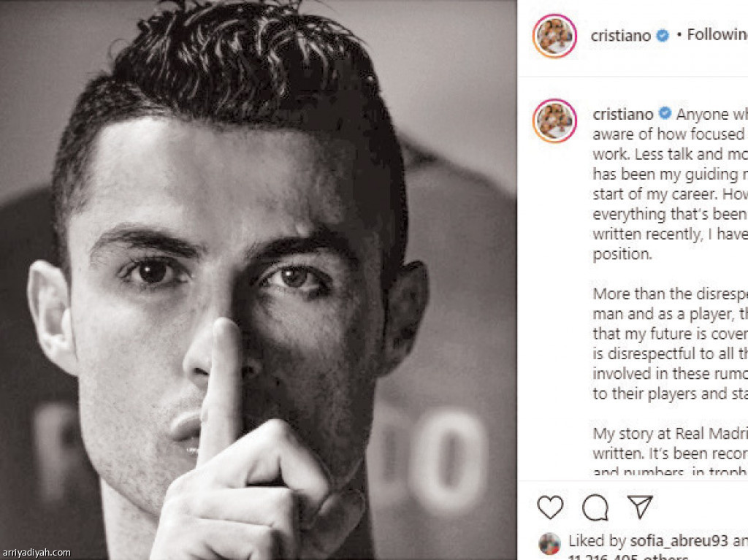This screenshot has width=748, height=560.
Task: Like the post with the heart icon
Action: pyautogui.click(x=550, y=507)
